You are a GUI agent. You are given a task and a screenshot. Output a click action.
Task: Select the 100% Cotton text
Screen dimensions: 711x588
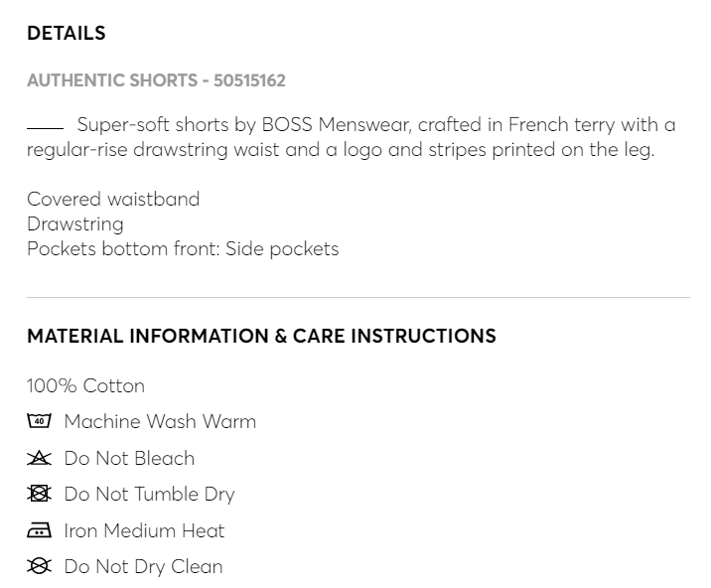tap(85, 385)
